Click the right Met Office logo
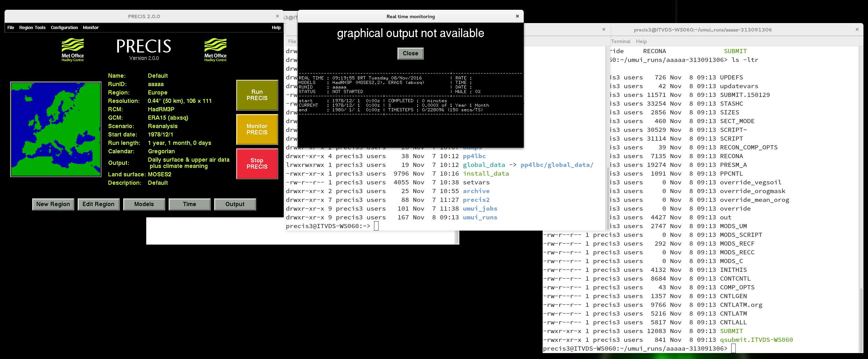868x359 pixels. (216, 50)
